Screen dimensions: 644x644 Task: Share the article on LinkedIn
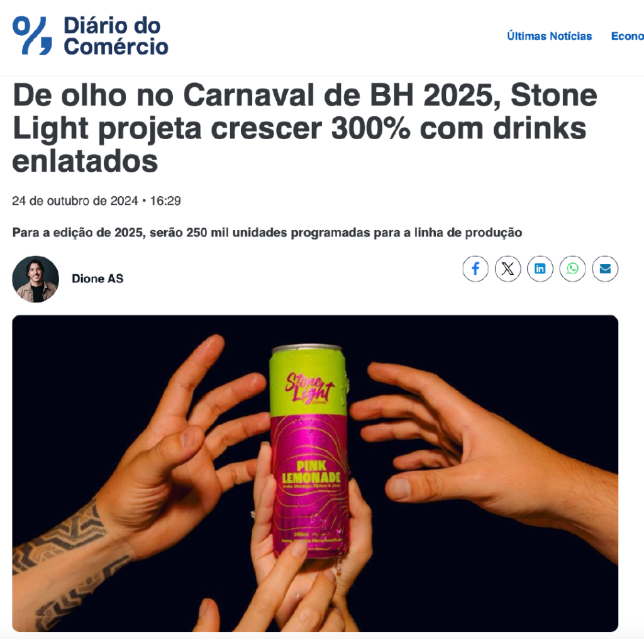(540, 269)
